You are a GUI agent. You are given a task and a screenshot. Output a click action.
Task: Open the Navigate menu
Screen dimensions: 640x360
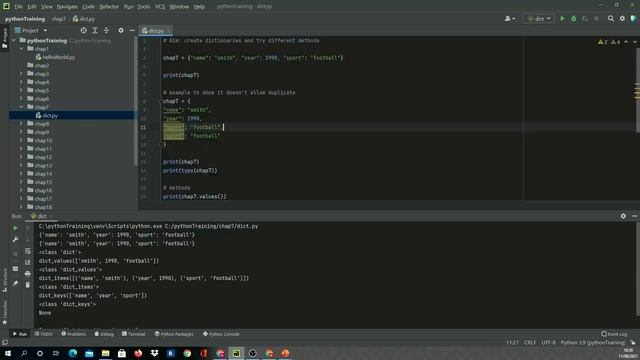click(x=67, y=7)
